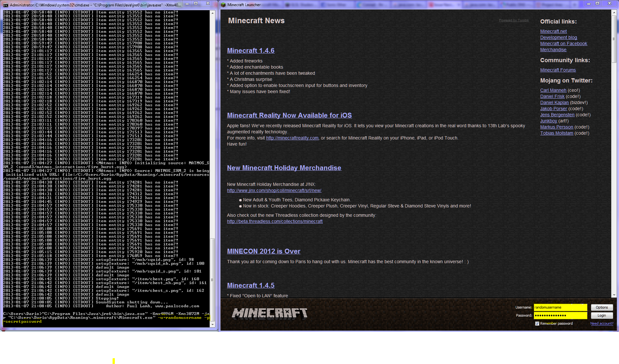The image size is (619, 364).
Task: Open the launcher Options button
Action: click(x=602, y=307)
